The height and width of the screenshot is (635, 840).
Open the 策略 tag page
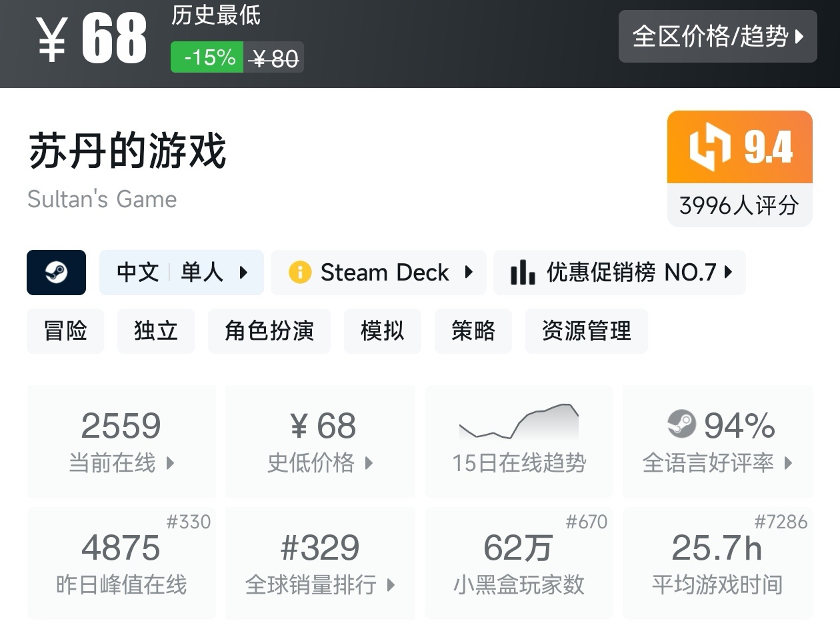pos(473,330)
